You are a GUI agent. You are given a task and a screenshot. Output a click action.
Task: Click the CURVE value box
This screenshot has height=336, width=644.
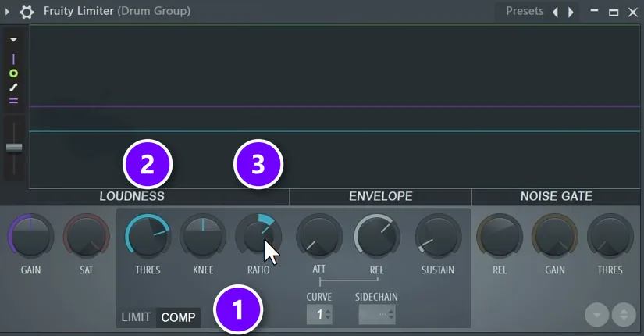(319, 315)
